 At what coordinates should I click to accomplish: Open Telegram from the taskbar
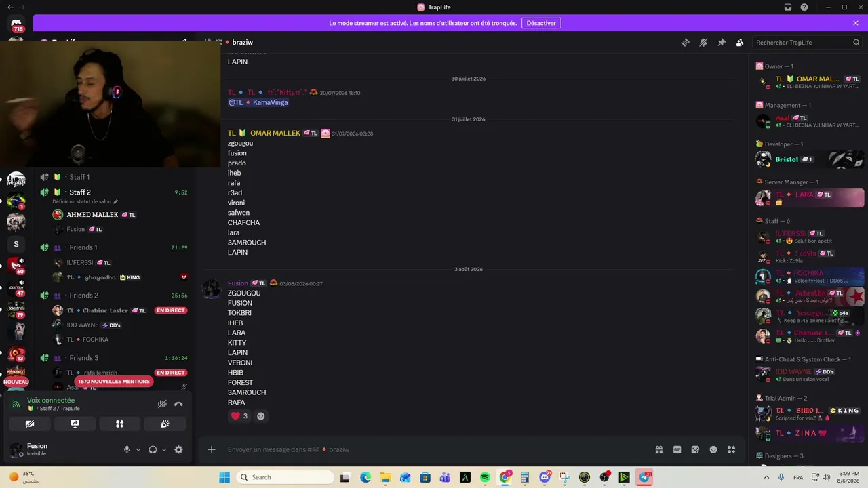click(x=645, y=477)
